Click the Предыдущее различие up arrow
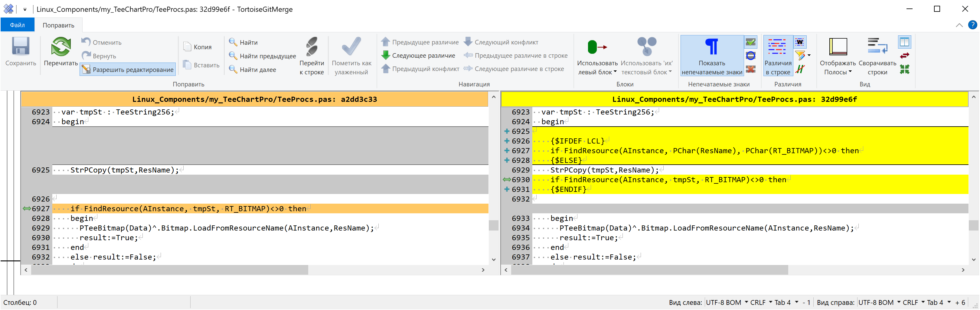Image resolution: width=980 pixels, height=310 pixels. [x=385, y=42]
